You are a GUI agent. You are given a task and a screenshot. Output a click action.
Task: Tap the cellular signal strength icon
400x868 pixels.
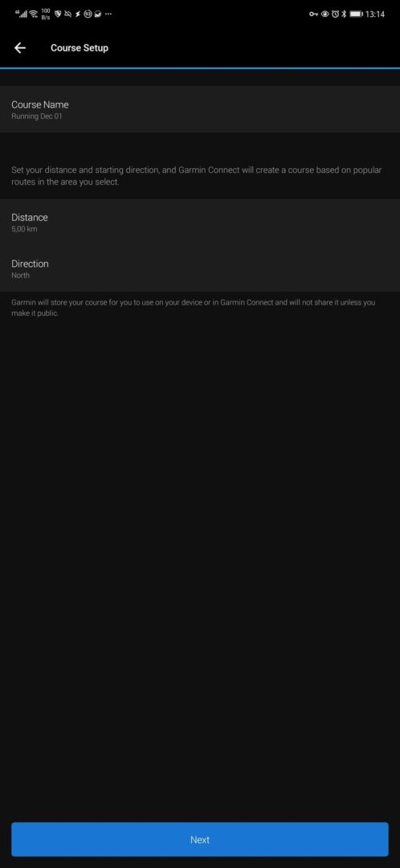coord(22,14)
